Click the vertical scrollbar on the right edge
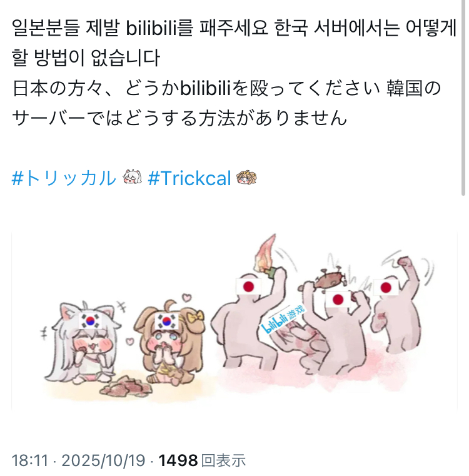 (x=463, y=98)
